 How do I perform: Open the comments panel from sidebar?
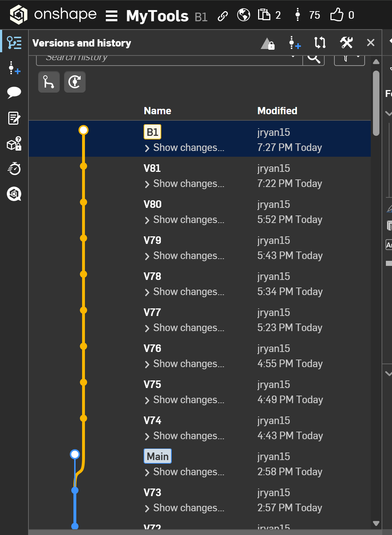(x=14, y=92)
